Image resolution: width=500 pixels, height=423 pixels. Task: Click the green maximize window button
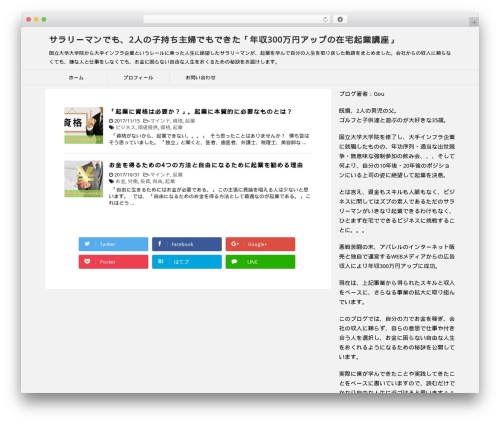pos(44,19)
